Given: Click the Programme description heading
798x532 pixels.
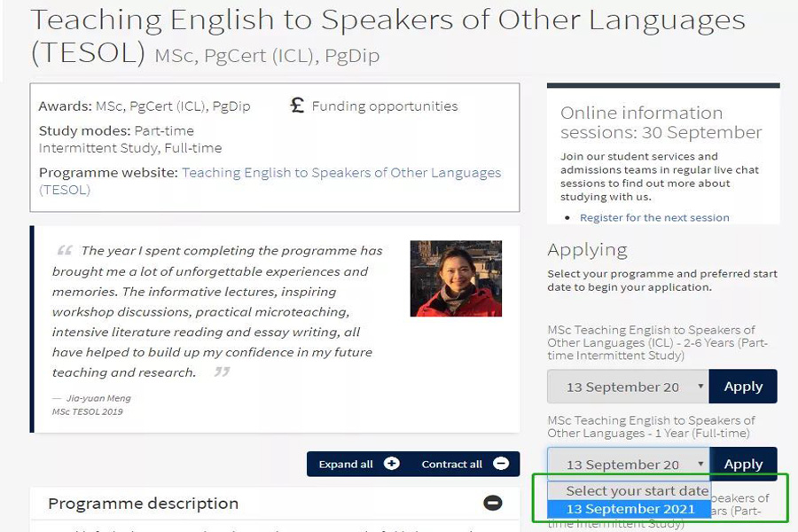Looking at the screenshot, I should click(x=143, y=504).
